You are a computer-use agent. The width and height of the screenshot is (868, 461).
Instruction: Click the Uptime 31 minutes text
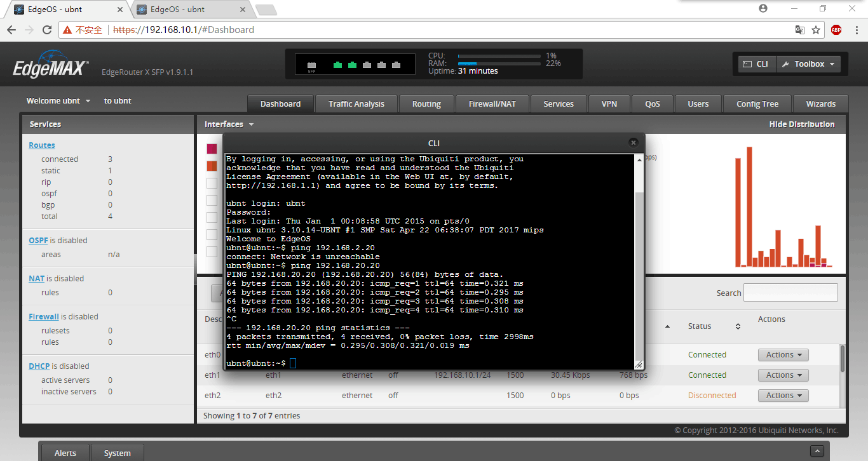pos(463,71)
